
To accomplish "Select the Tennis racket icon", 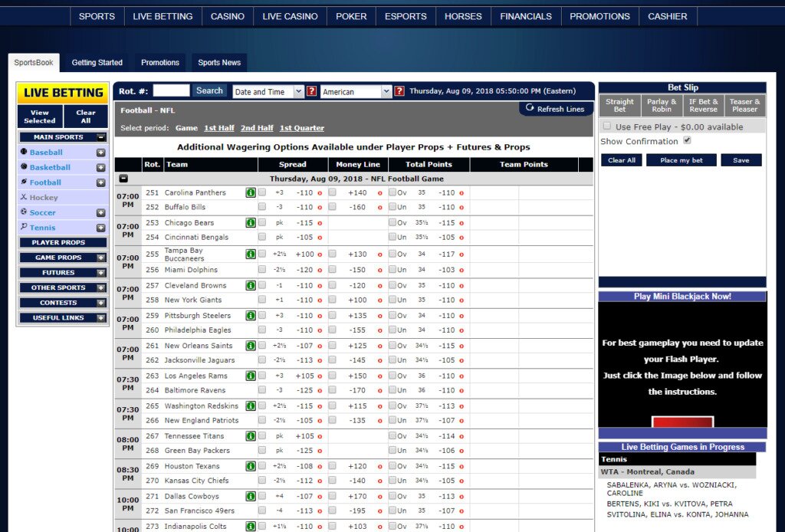I will coord(24,227).
